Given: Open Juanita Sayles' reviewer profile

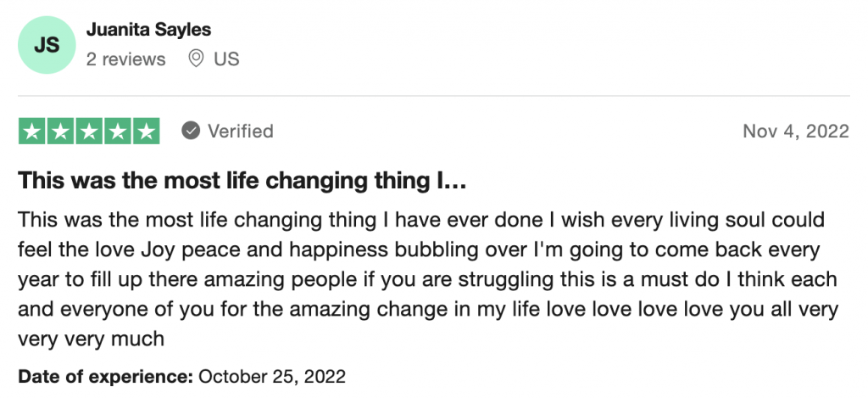Looking at the screenshot, I should click(x=148, y=30).
